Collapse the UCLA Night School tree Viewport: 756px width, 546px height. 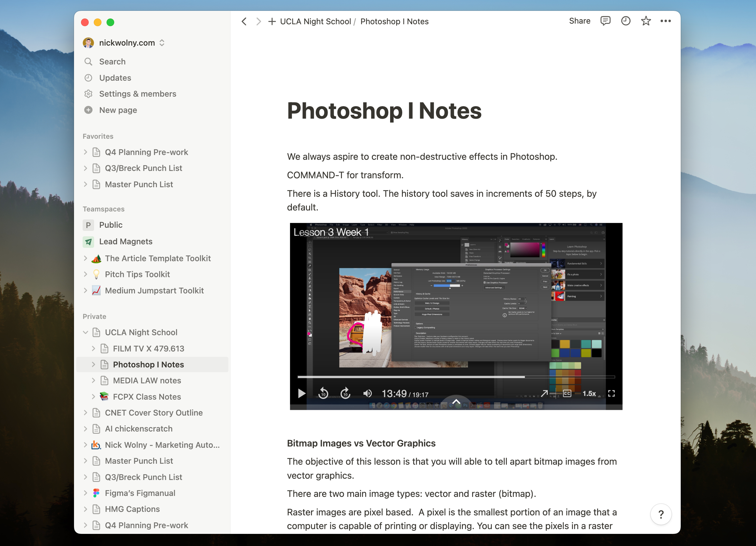pyautogui.click(x=86, y=332)
